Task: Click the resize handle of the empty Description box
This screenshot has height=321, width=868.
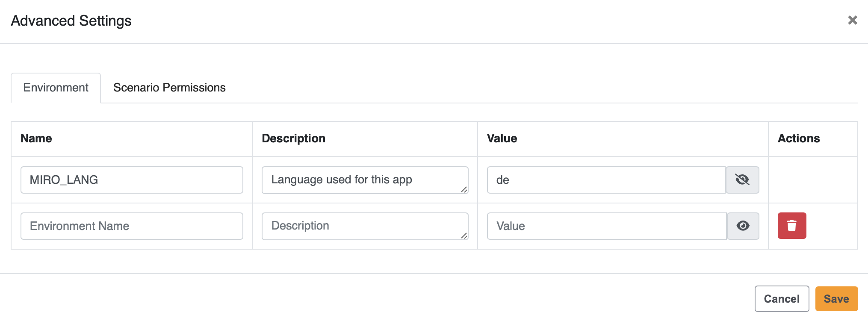Action: [464, 236]
